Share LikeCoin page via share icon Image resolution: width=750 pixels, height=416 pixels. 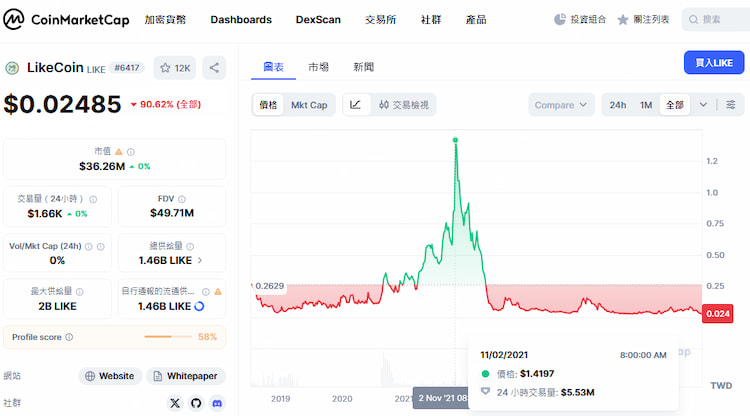214,68
